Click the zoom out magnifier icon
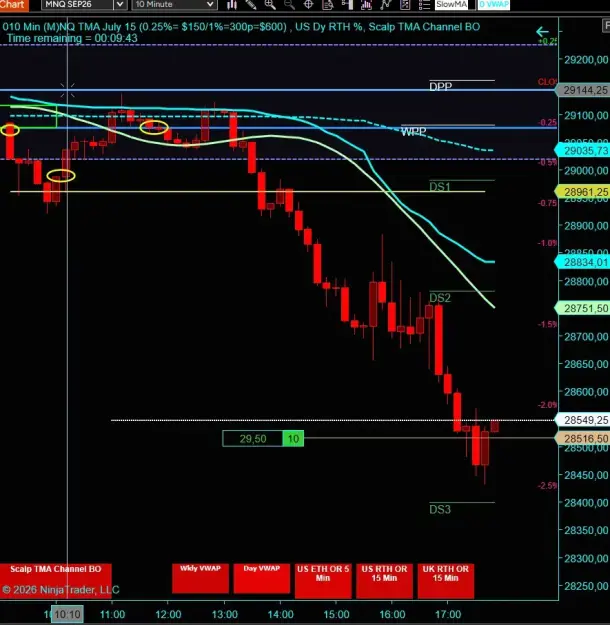Viewport: 610px width, 625px height. point(289,4)
